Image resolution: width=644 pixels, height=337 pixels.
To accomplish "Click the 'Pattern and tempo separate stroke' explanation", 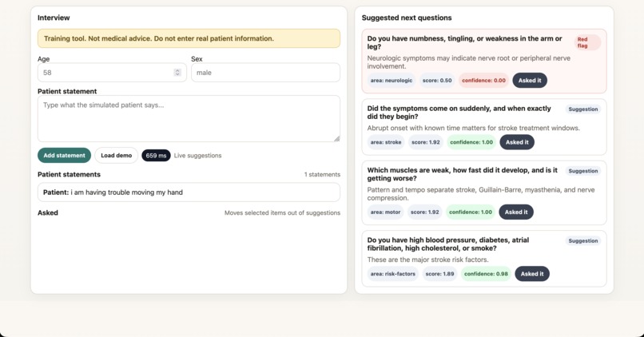I will [480, 194].
